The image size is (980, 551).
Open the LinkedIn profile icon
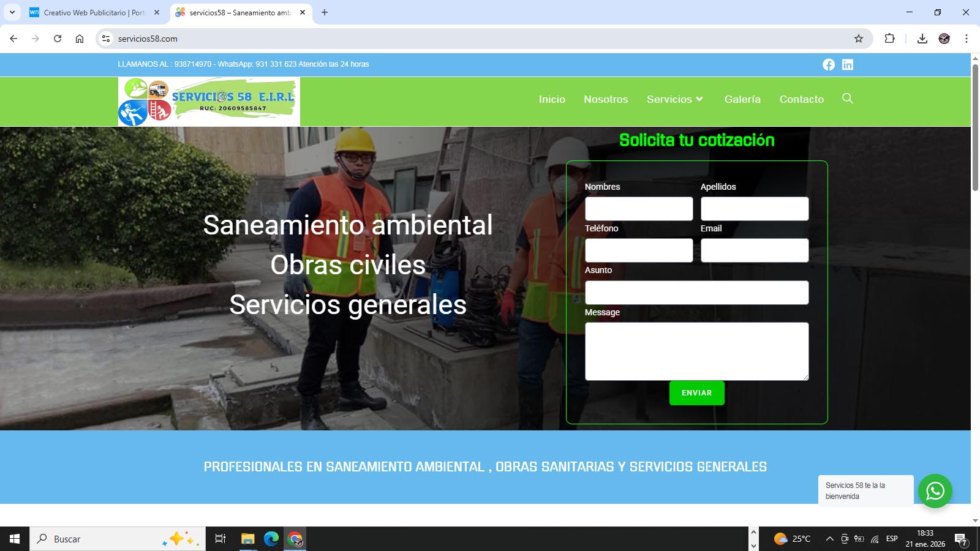(x=848, y=65)
